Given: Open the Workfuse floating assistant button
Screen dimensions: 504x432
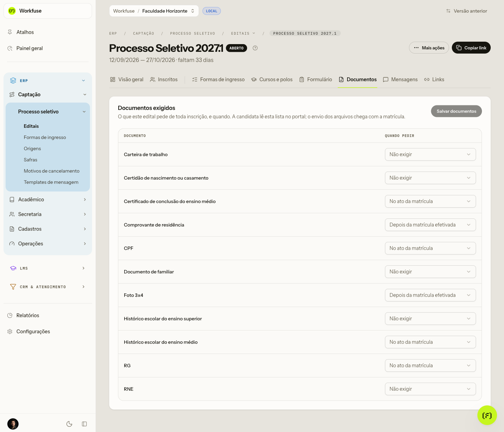Looking at the screenshot, I should (487, 415).
